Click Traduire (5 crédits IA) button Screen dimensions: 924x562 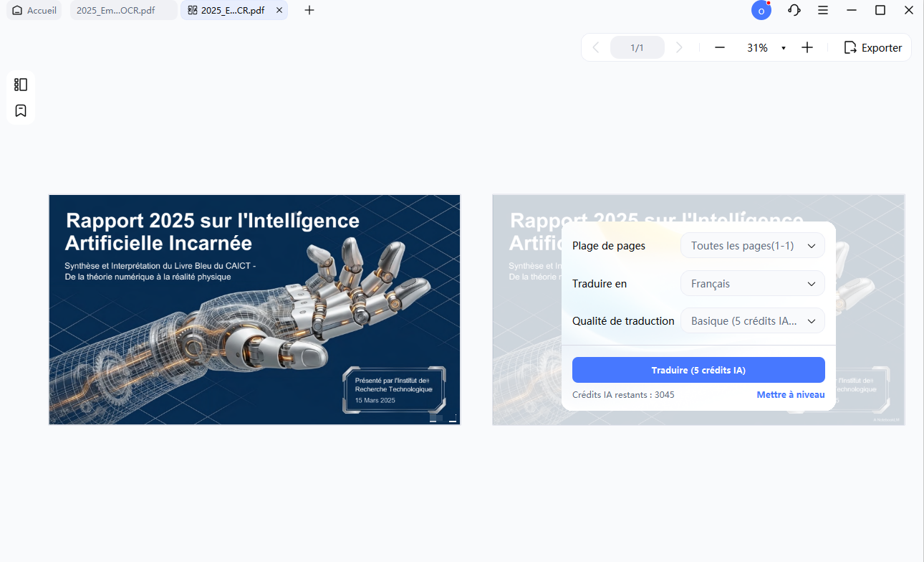(x=698, y=371)
